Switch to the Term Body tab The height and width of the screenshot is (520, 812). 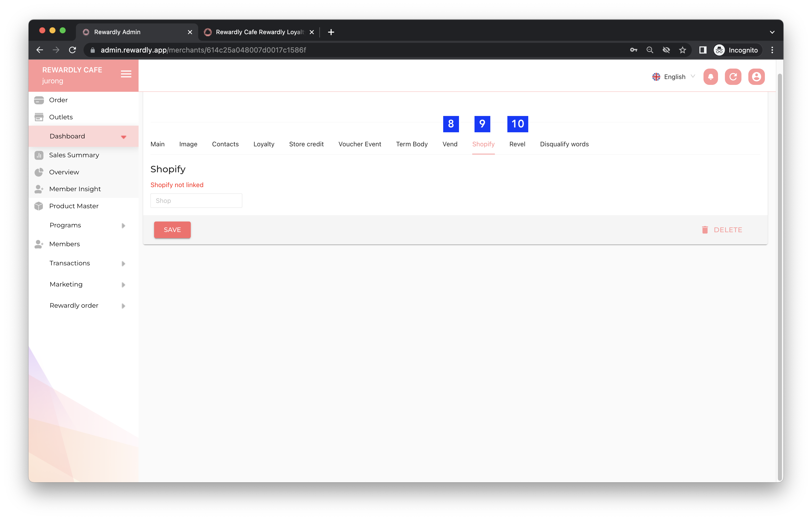412,144
